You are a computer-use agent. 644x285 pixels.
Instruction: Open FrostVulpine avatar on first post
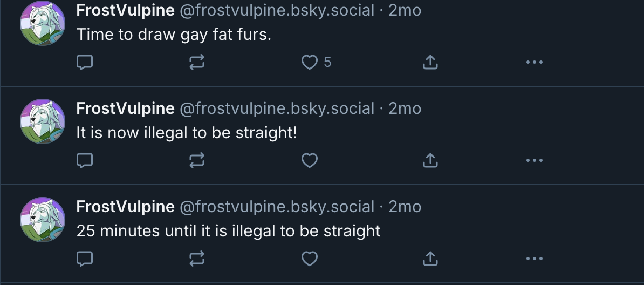[x=43, y=23]
